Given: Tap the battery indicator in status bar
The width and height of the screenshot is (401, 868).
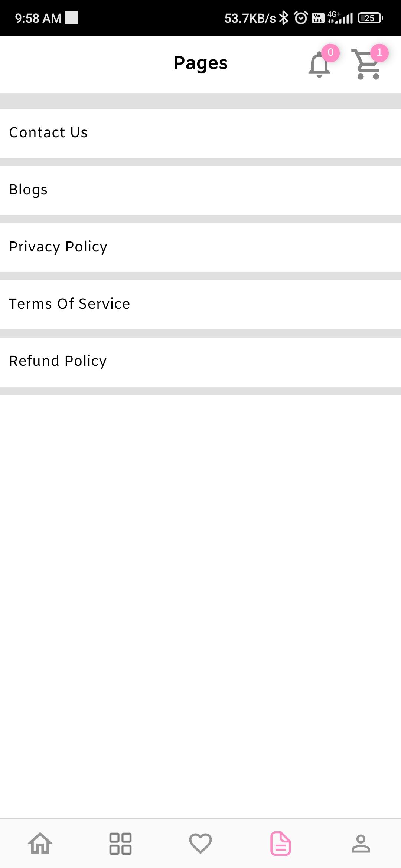Looking at the screenshot, I should [x=370, y=18].
